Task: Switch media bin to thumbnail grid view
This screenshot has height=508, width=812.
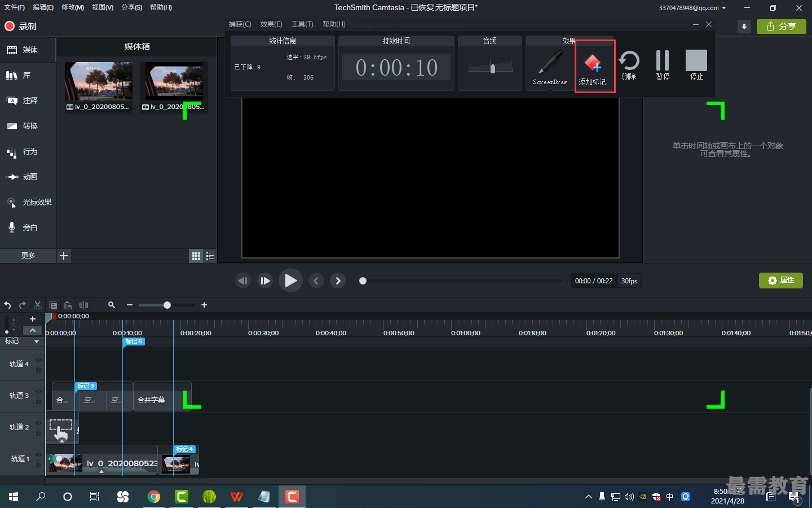Action: (x=196, y=256)
